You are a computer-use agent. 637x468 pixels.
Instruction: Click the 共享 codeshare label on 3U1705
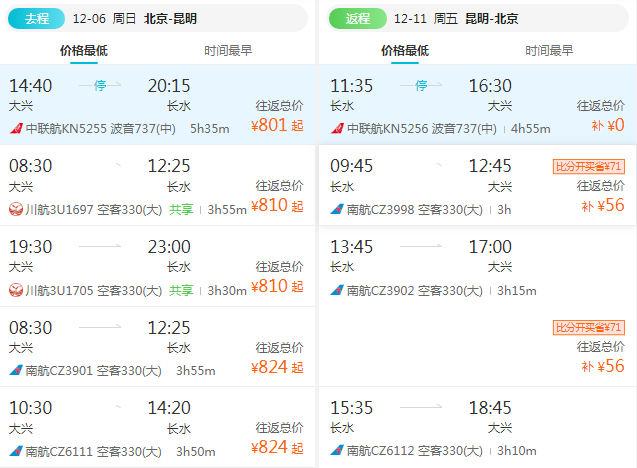181,290
